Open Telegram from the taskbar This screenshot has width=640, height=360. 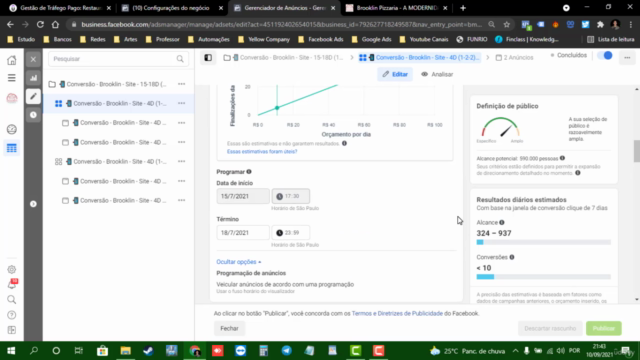287,351
